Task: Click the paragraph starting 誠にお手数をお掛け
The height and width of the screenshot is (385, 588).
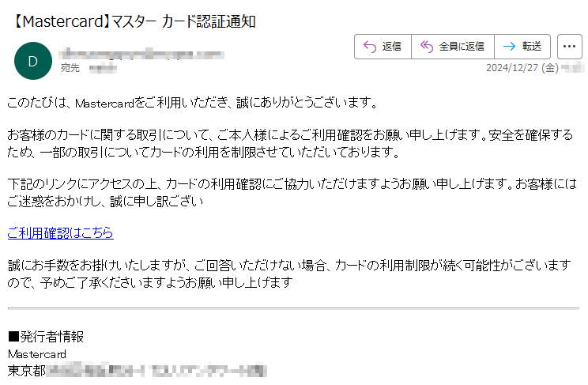Action: pos(289,274)
